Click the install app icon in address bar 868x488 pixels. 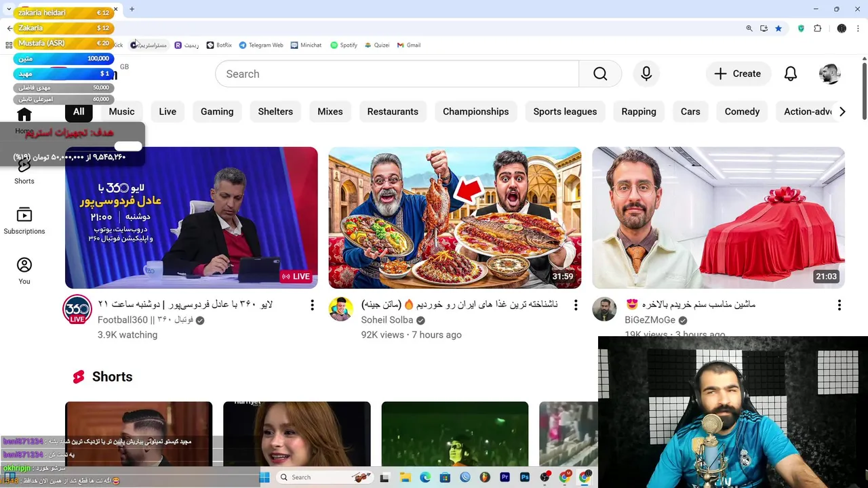point(764,28)
